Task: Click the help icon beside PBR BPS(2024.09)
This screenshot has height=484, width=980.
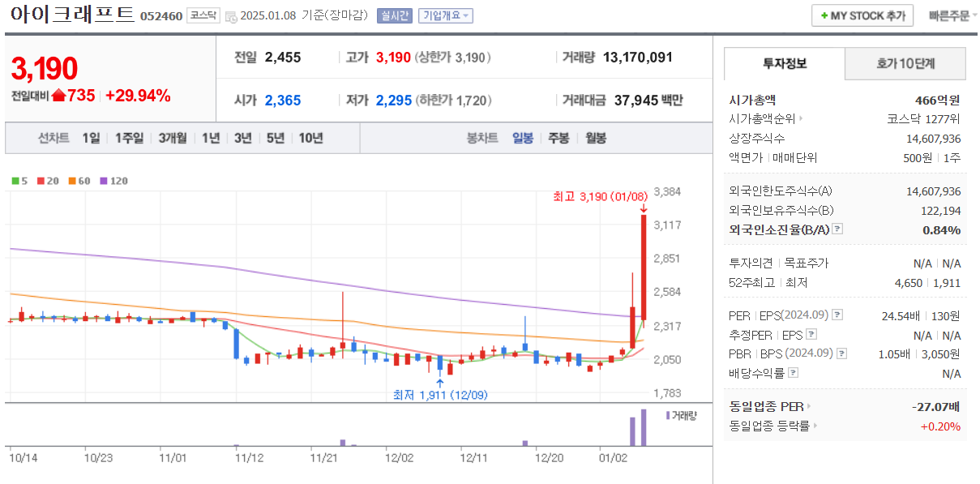Action: tap(841, 353)
